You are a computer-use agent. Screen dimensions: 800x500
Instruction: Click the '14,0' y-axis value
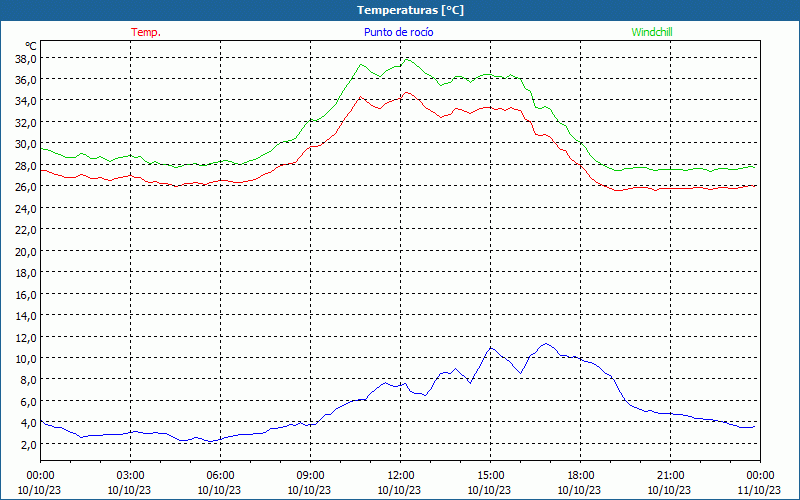[x=26, y=316]
